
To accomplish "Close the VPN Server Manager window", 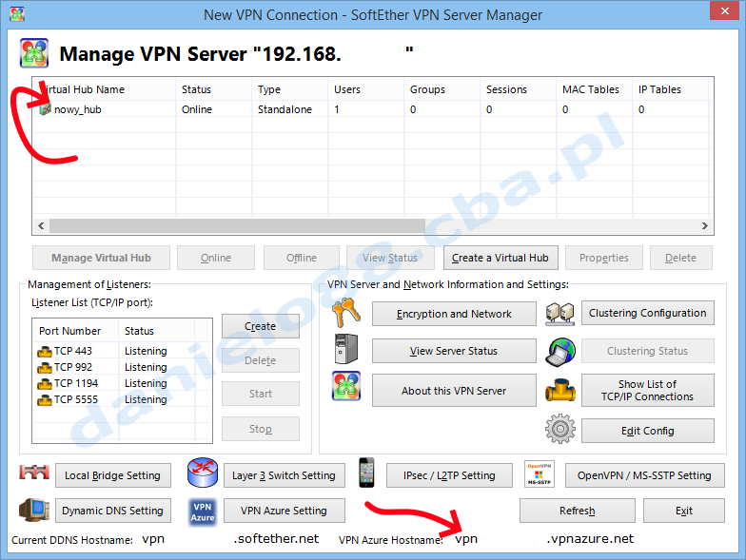I will pyautogui.click(x=724, y=11).
